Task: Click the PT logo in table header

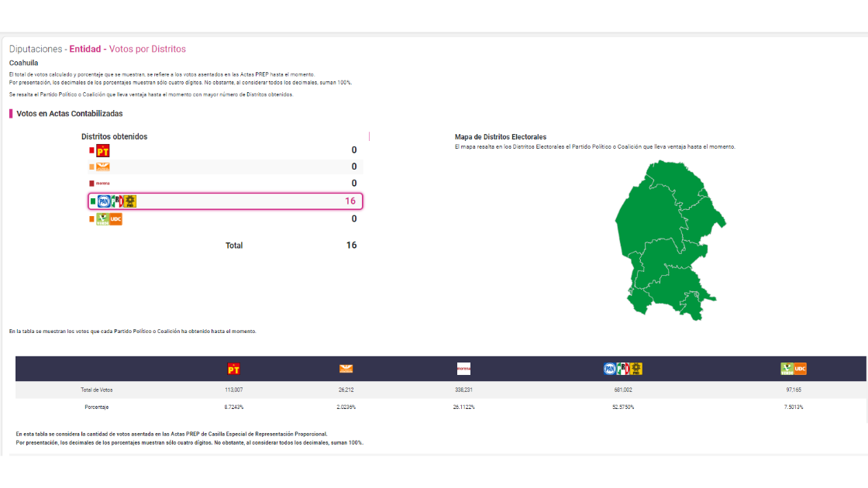Action: point(233,369)
